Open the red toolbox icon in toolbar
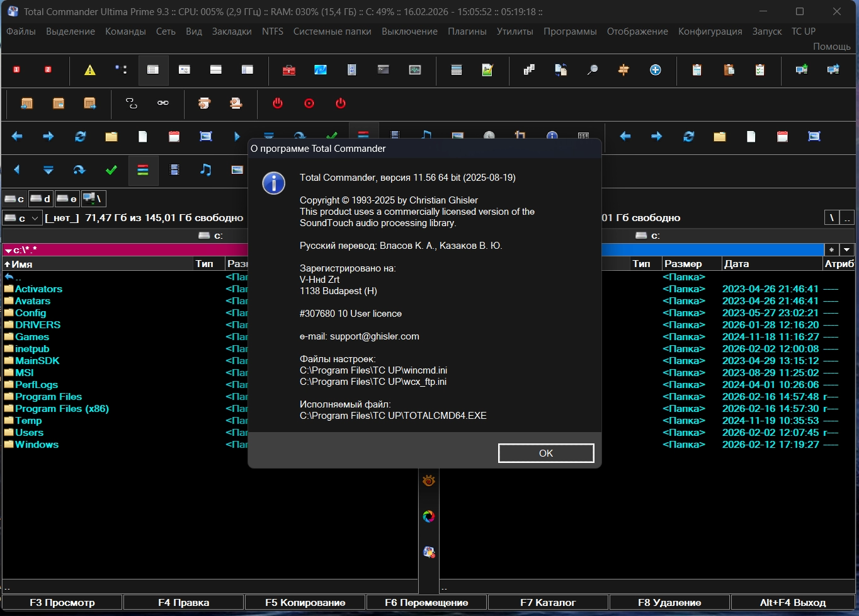 coord(289,70)
